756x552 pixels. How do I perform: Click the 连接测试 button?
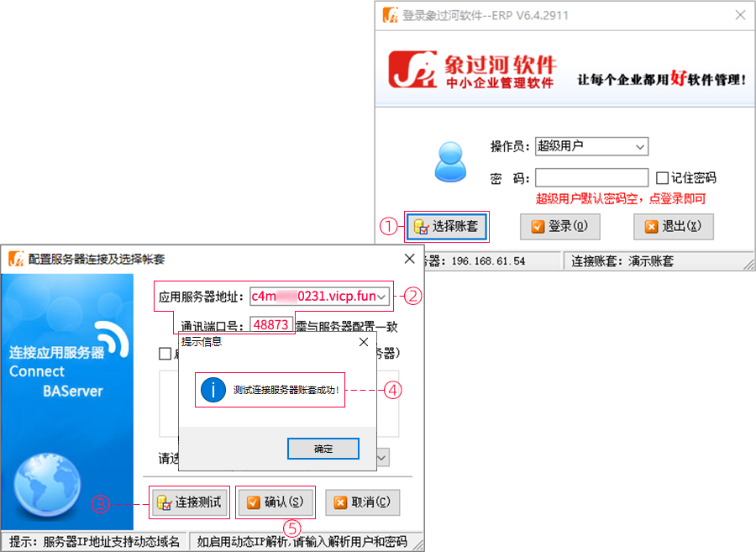point(190,502)
